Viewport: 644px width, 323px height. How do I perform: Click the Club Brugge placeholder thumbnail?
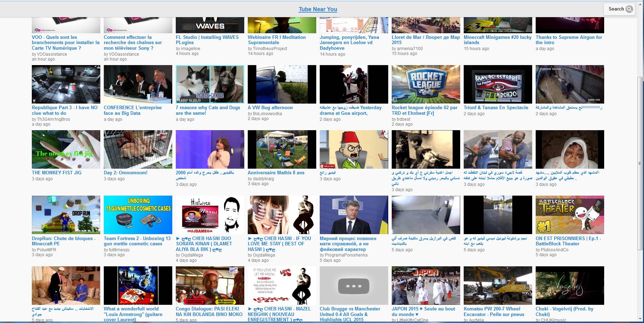click(x=354, y=285)
